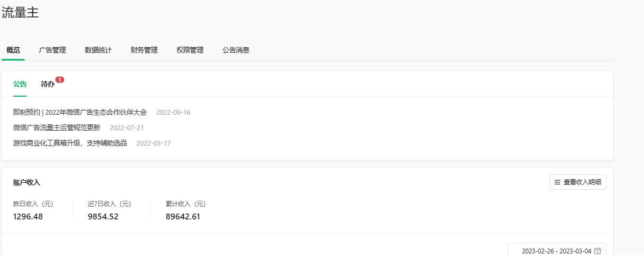Open the 2022年微信广告生态合作伙伴大会 announcement
644x255 pixels.
pos(80,113)
